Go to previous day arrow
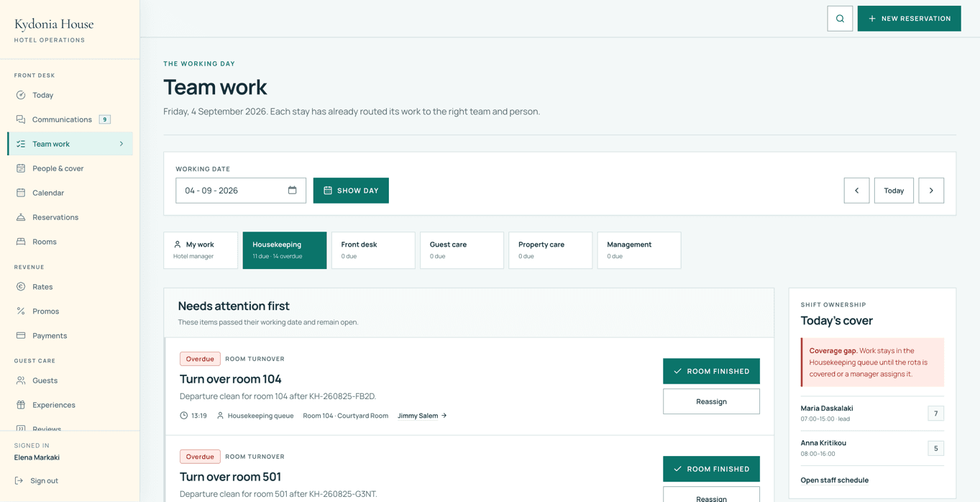This screenshot has height=502, width=980. (x=856, y=191)
